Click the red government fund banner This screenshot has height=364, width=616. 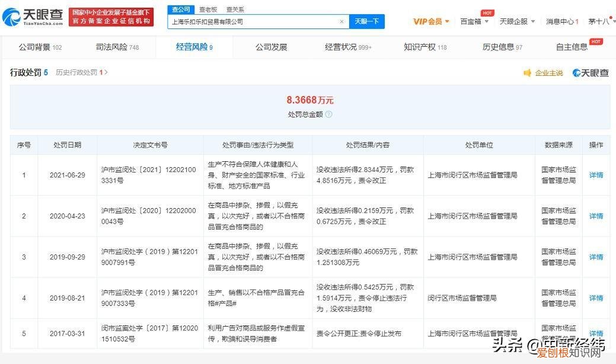pos(111,17)
